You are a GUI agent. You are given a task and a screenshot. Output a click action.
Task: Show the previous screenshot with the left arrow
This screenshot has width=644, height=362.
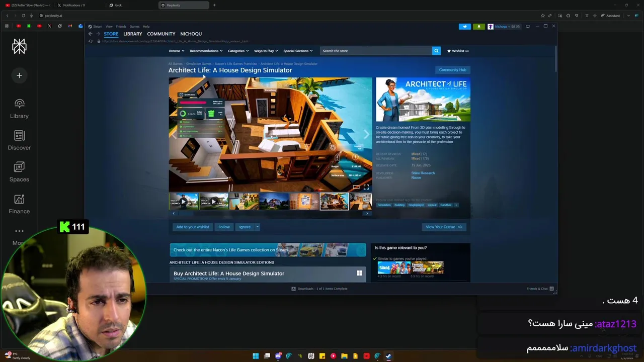pos(174,134)
